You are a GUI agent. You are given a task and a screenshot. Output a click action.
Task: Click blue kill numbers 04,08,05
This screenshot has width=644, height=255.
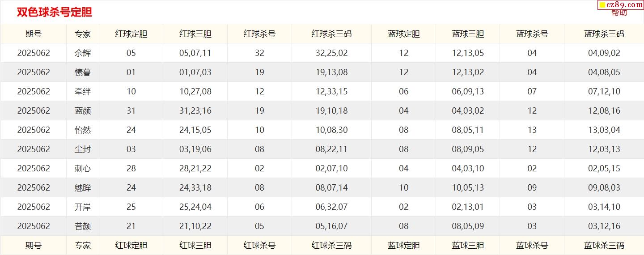coord(604,72)
